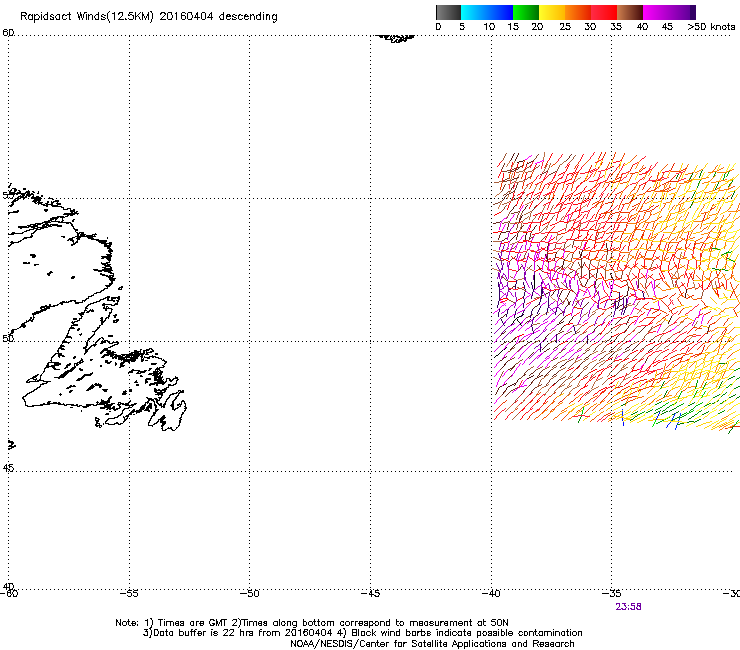Click the note 'Times are GMT' line
Screen dimensions: 740x650
312,623
